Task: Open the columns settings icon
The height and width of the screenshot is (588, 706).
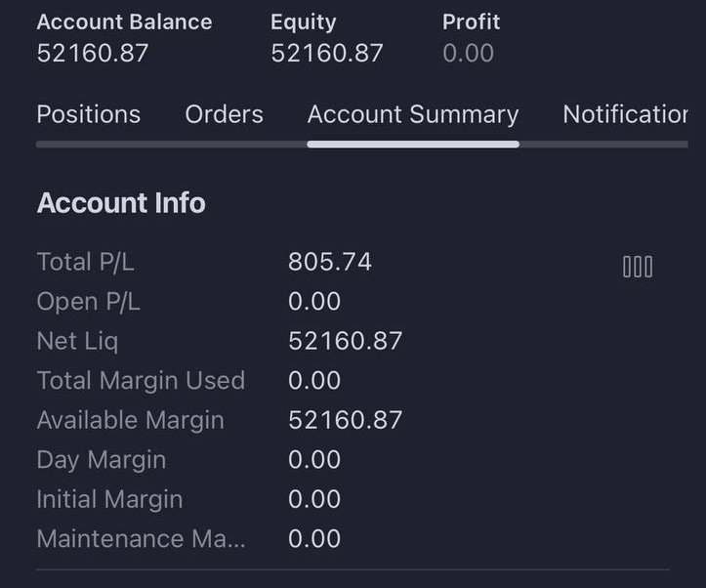Action: [x=638, y=267]
